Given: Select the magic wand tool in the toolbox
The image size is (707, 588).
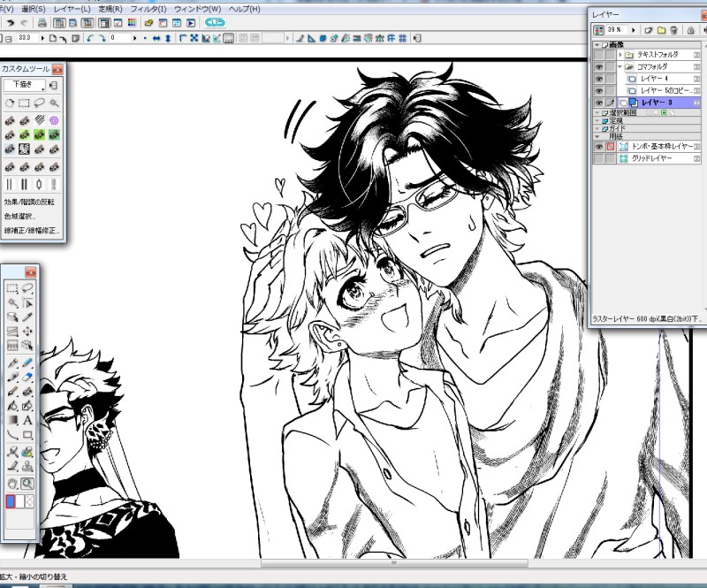Looking at the screenshot, I should pos(12,302).
